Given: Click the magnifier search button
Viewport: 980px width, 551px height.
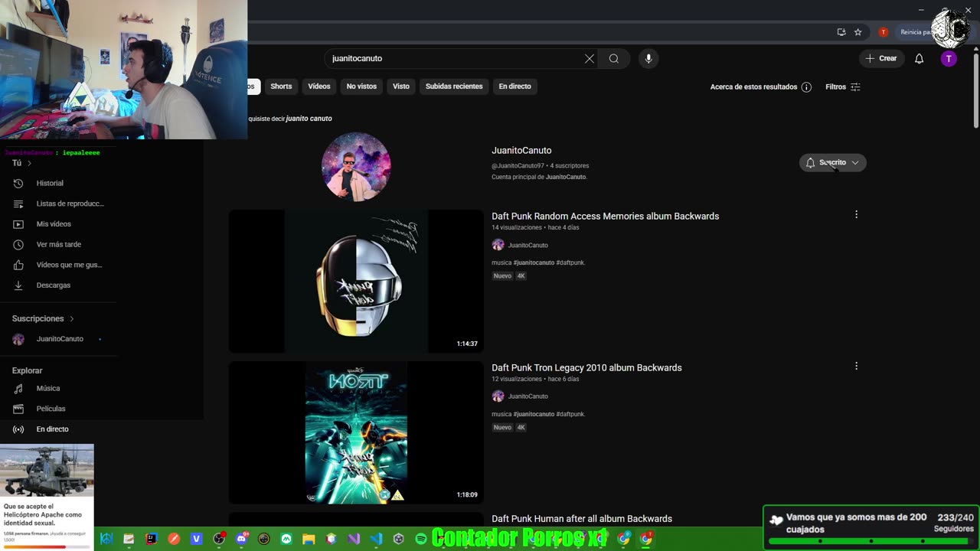Looking at the screenshot, I should coord(614,58).
